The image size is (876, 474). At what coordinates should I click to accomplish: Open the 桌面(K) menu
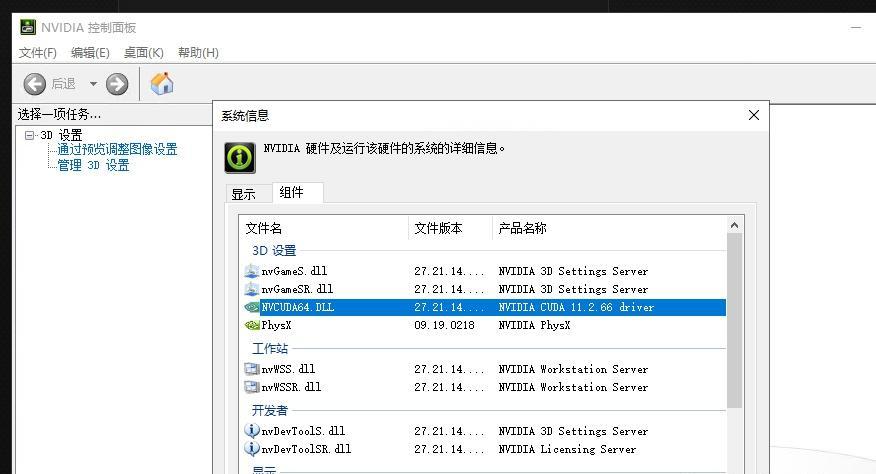coord(144,53)
